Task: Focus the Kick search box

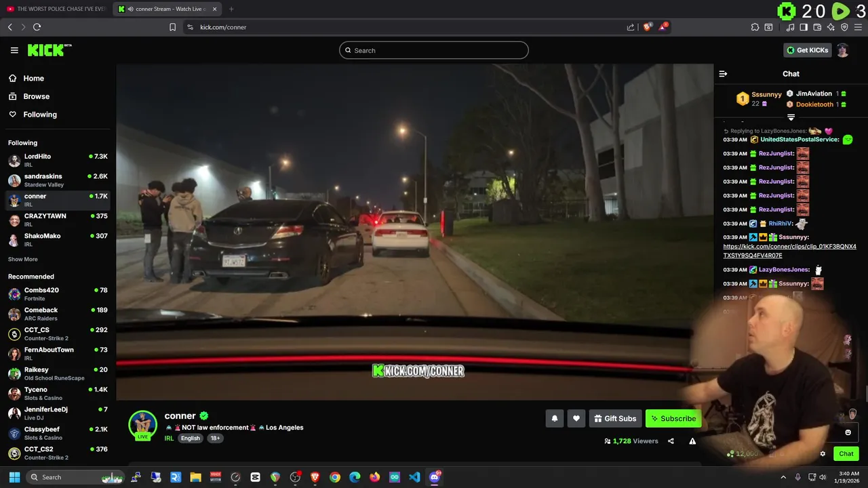Action: (x=433, y=50)
